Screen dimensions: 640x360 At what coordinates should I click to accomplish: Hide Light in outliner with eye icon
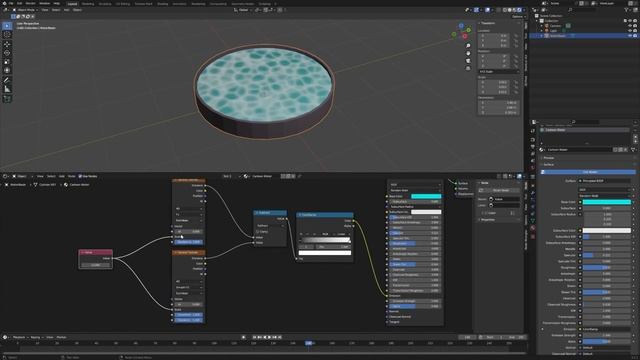click(x=630, y=31)
